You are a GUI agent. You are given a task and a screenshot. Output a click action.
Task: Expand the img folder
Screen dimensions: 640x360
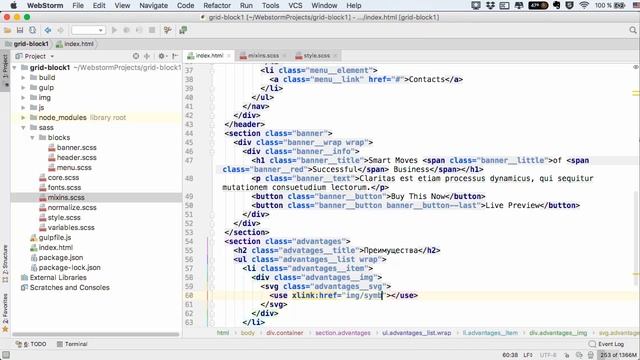click(x=23, y=98)
